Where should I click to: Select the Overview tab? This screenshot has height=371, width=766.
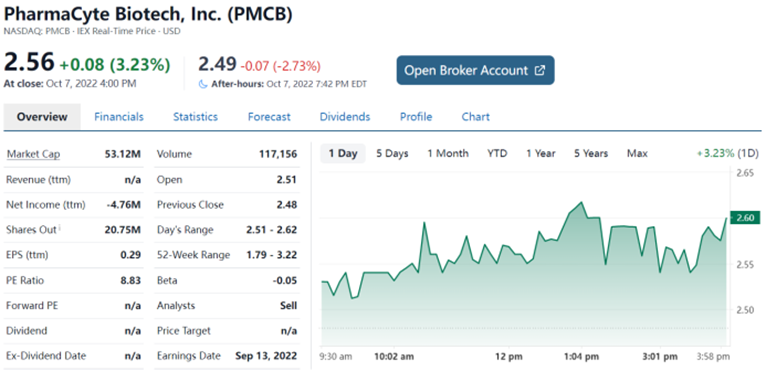coord(42,117)
